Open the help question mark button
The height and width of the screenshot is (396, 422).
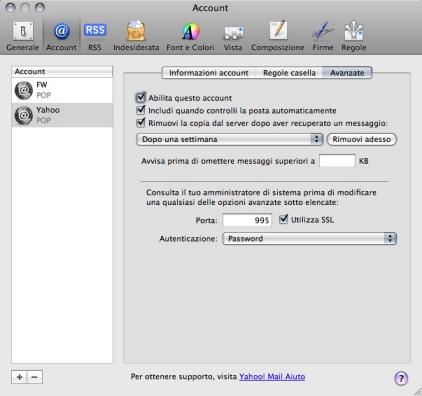[x=401, y=378]
